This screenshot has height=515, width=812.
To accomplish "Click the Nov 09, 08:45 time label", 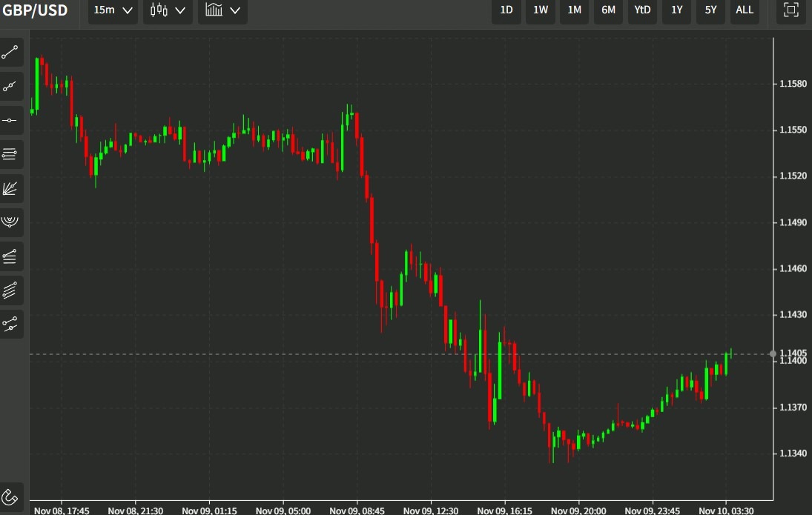I will pyautogui.click(x=357, y=511).
